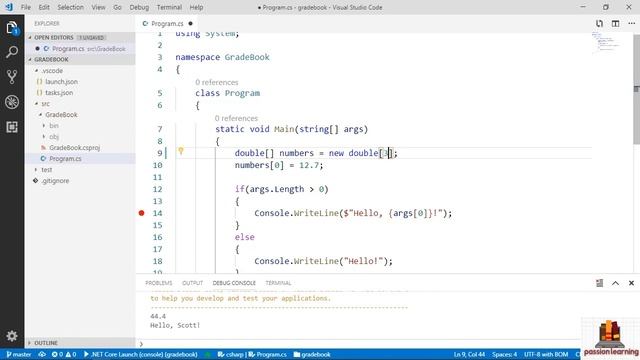Screen dimensions: 640x360
Task: Start .NET Core Launch from status bar
Action: coord(140,354)
